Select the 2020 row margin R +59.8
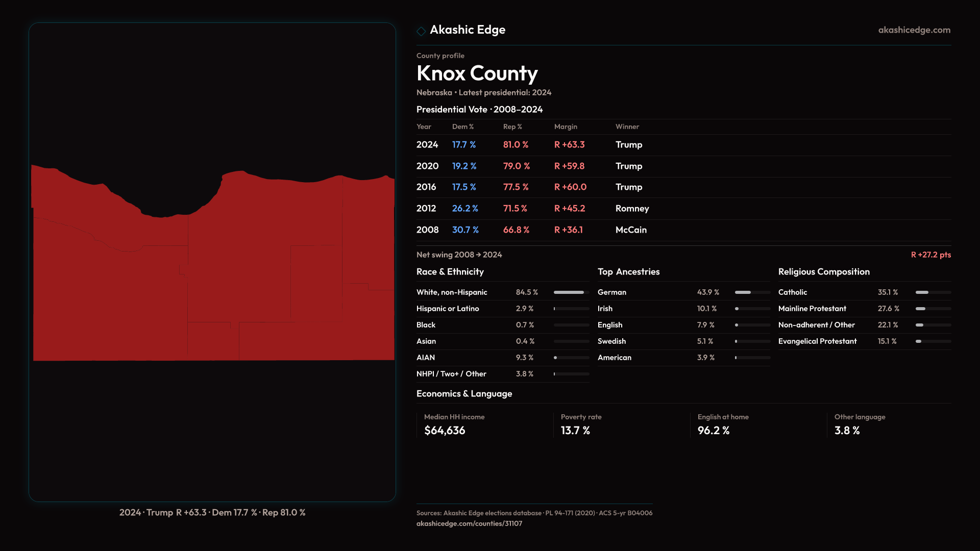The width and height of the screenshot is (980, 551). 569,166
